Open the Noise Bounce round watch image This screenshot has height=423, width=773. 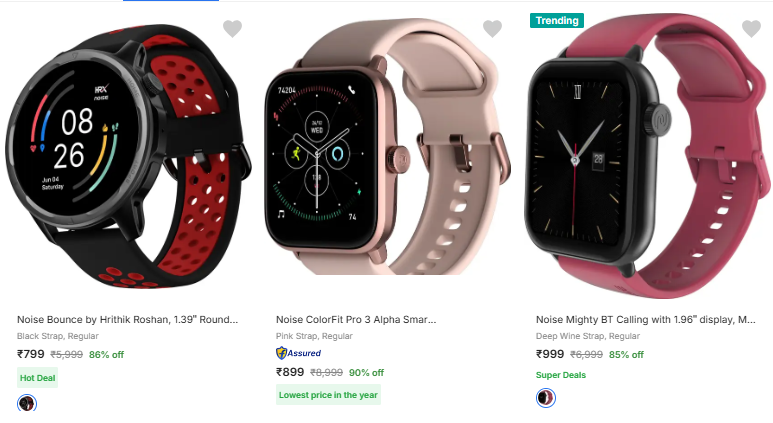pyautogui.click(x=128, y=155)
